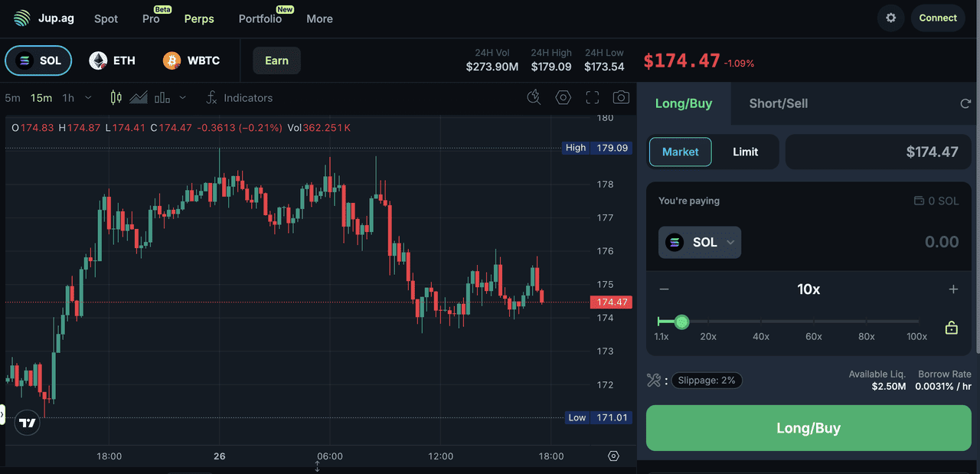Select Limit order type
Image resolution: width=980 pixels, height=474 pixels.
coord(745,152)
